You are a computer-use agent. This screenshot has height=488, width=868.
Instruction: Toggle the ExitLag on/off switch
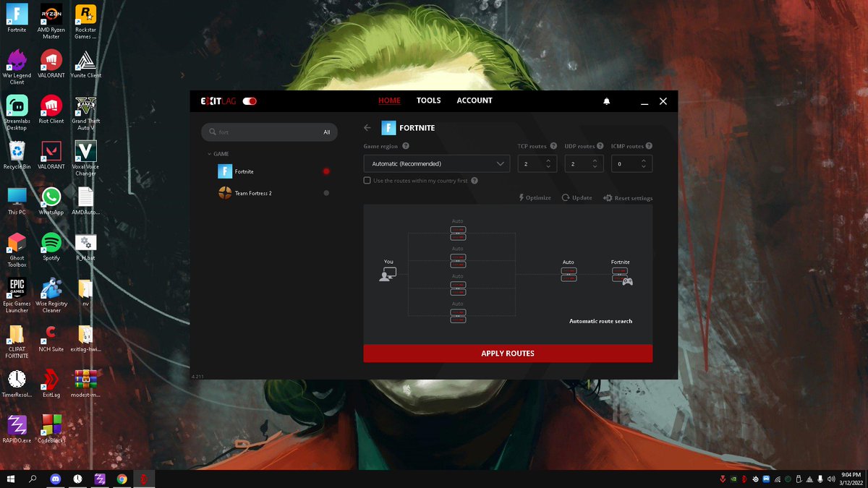point(250,101)
